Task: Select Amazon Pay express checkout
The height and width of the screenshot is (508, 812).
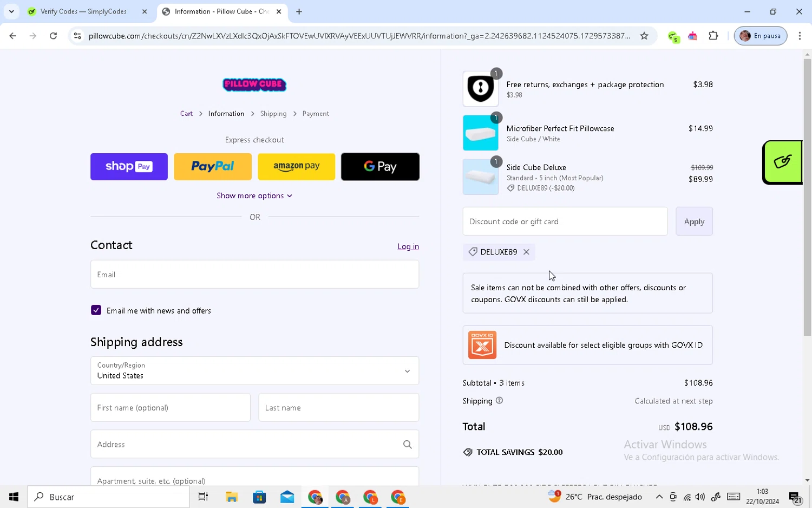Action: click(x=297, y=166)
